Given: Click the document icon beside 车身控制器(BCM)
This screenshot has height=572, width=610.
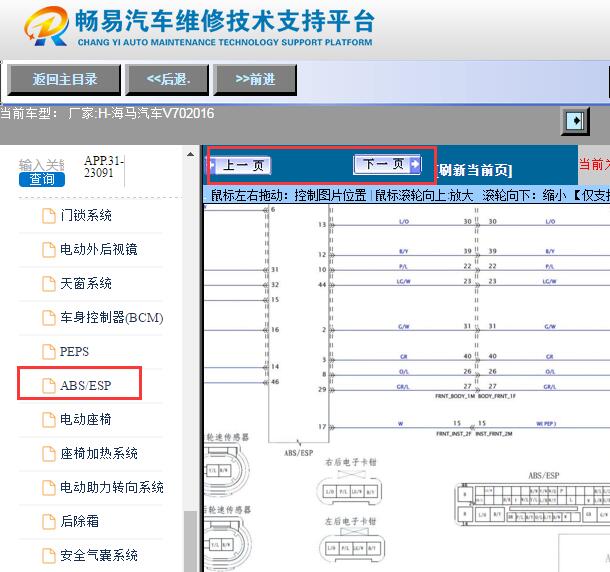Looking at the screenshot, I should point(49,318).
